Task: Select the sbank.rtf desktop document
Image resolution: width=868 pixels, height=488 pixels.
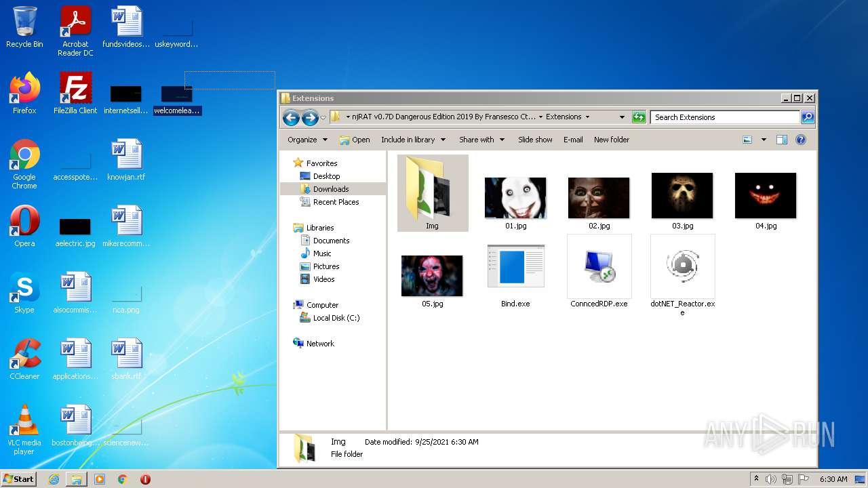Action: click(126, 360)
